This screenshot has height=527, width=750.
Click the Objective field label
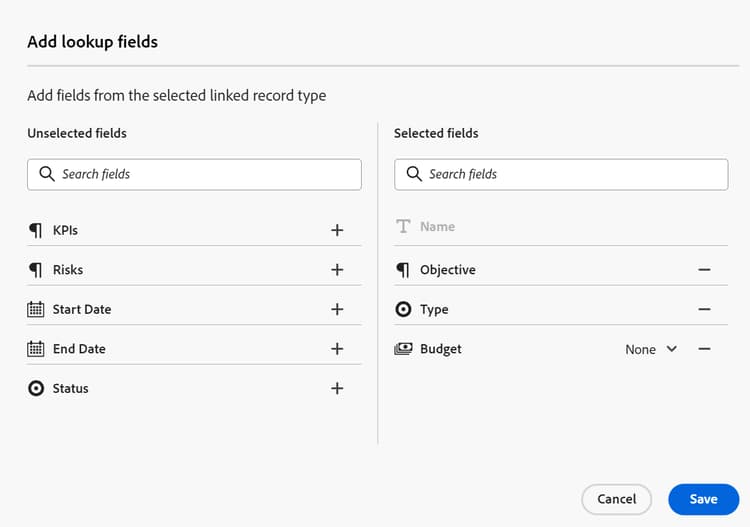pyautogui.click(x=447, y=270)
